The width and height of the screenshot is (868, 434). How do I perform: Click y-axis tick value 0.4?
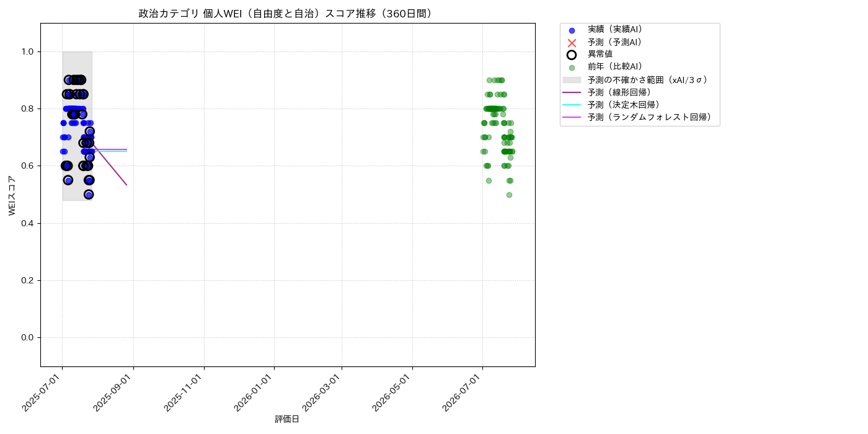(29, 223)
